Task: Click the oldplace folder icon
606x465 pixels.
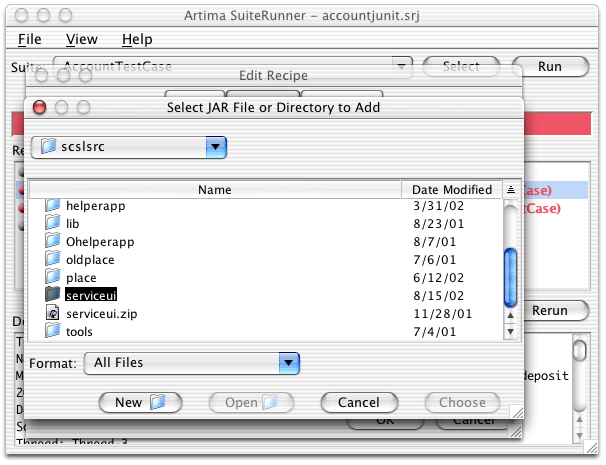Action: pyautogui.click(x=53, y=259)
